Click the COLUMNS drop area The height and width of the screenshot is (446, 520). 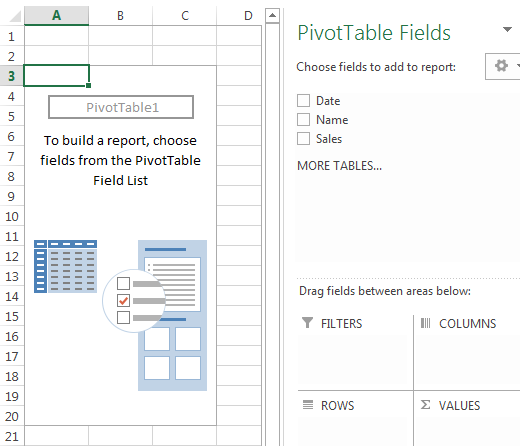(467, 360)
